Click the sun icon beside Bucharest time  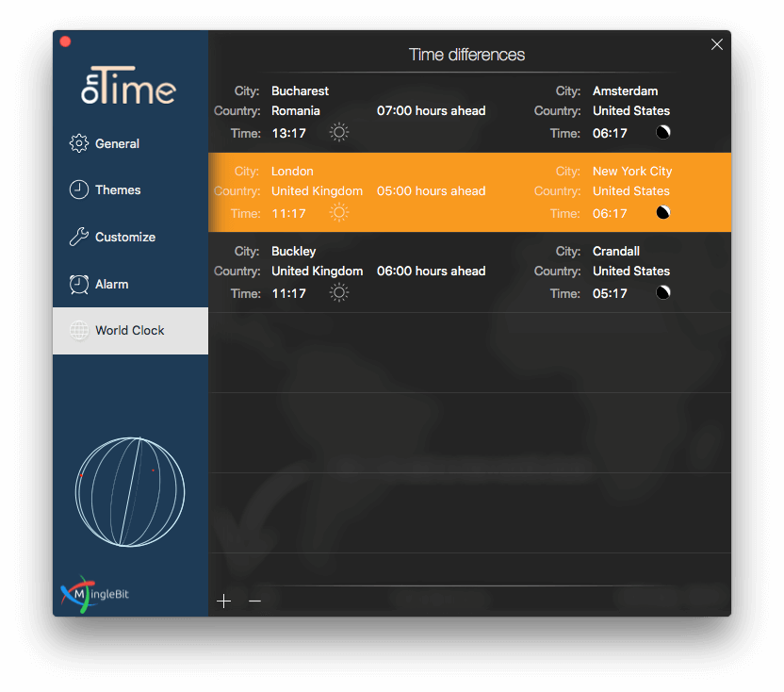click(x=339, y=132)
